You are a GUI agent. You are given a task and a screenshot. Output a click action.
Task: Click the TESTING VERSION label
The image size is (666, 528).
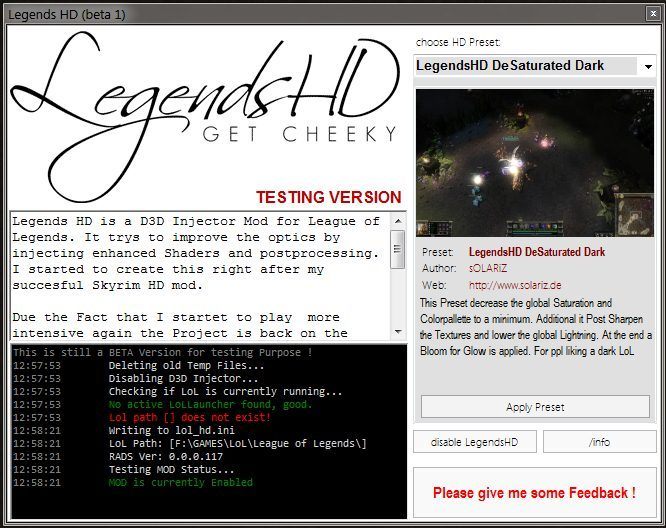click(x=328, y=197)
